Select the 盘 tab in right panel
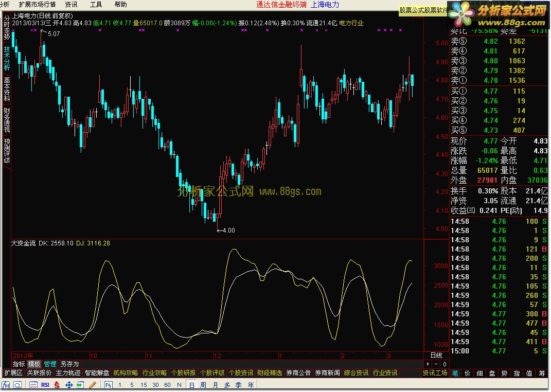551x392 pixels. tap(492, 373)
